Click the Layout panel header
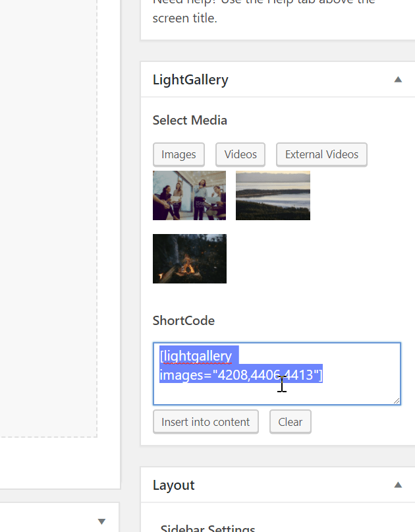Viewport: 415px width, 532px height. coord(173,485)
